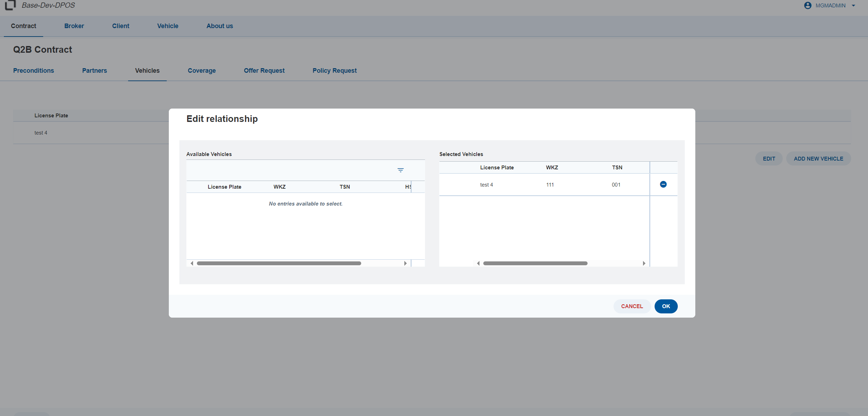This screenshot has width=868, height=416.
Task: Open the MGMADMIN dropdown arrow
Action: [853, 6]
